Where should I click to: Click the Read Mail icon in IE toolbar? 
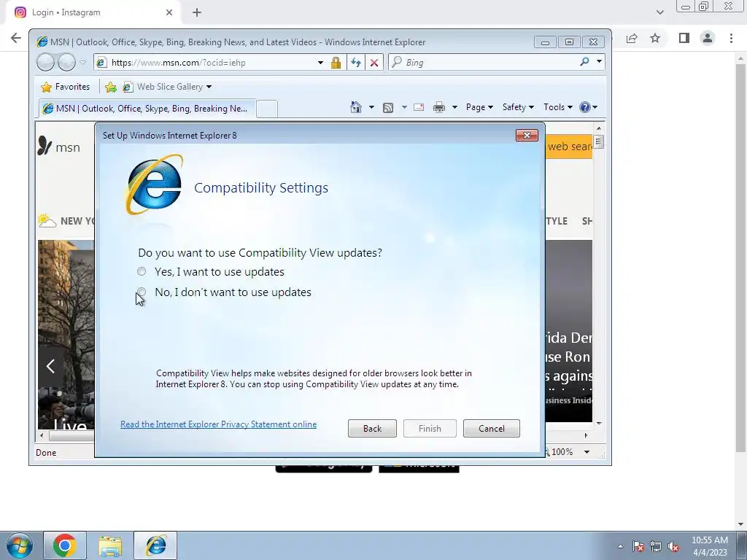419,107
